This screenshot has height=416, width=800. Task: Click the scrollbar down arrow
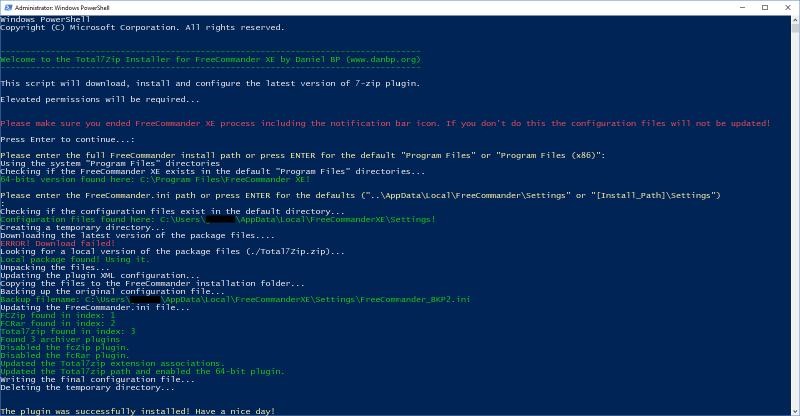pos(795,411)
